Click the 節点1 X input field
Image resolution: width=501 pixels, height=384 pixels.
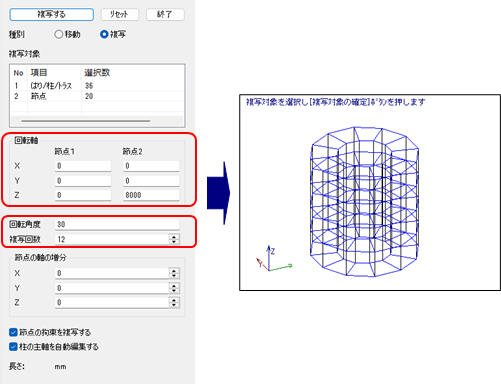tap(83, 166)
